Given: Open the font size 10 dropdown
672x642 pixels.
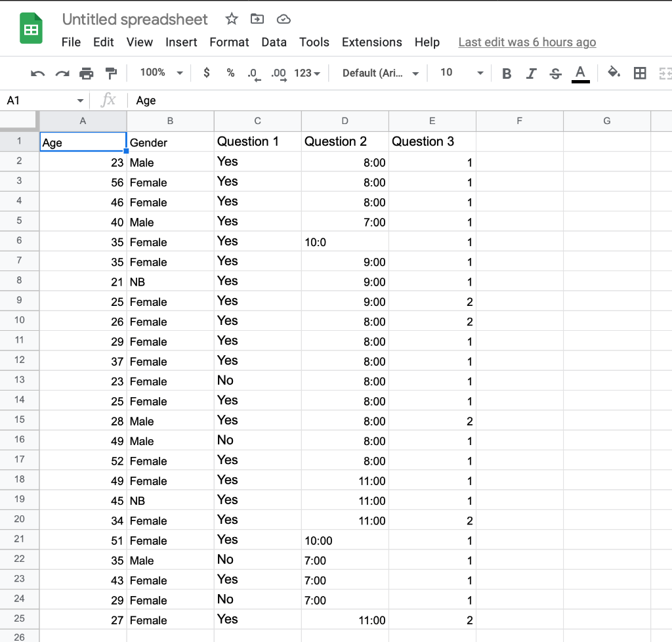Looking at the screenshot, I should (461, 73).
